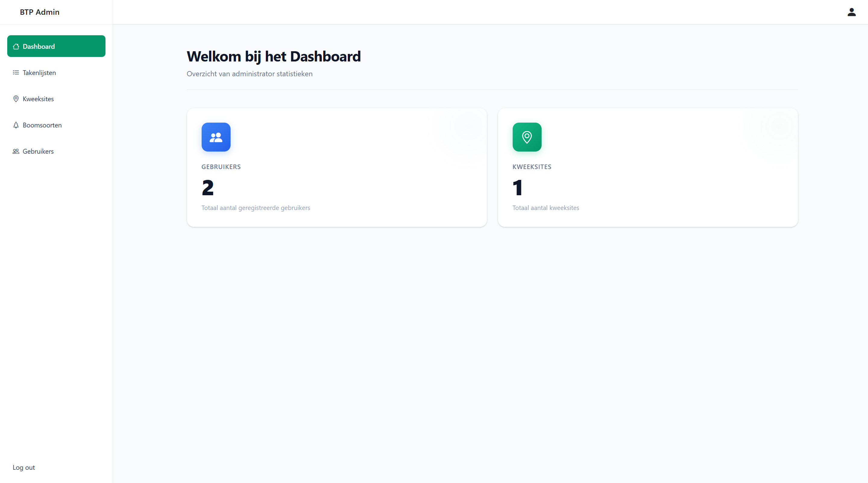Click 'Totaal aantal geregistreerde gebruikers' text
This screenshot has height=483, width=868.
pos(256,208)
